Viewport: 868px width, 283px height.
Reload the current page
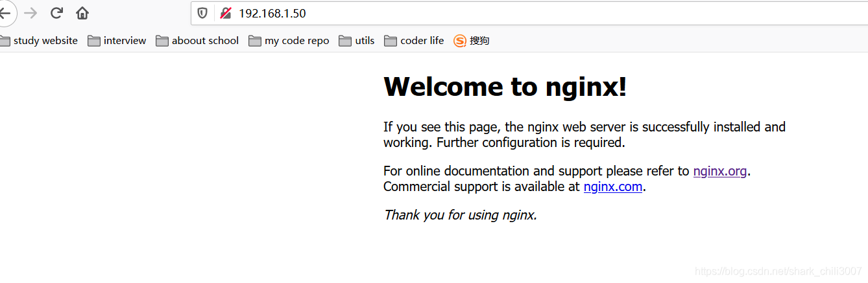[56, 13]
